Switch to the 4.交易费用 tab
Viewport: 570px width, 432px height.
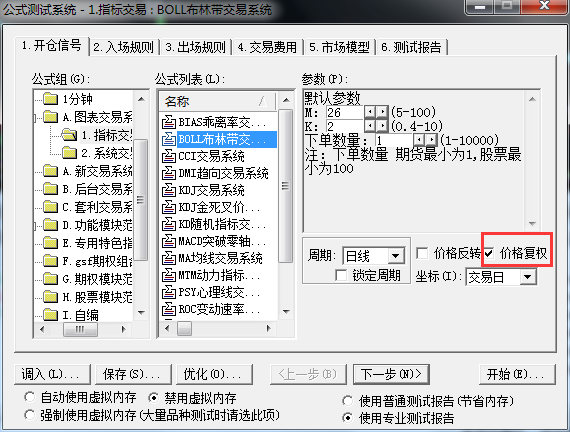tap(267, 47)
